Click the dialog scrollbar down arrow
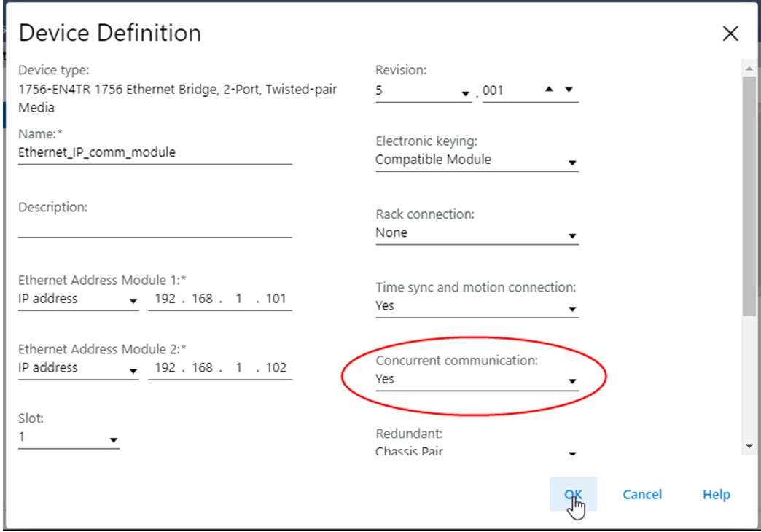761x532 pixels. (x=749, y=446)
